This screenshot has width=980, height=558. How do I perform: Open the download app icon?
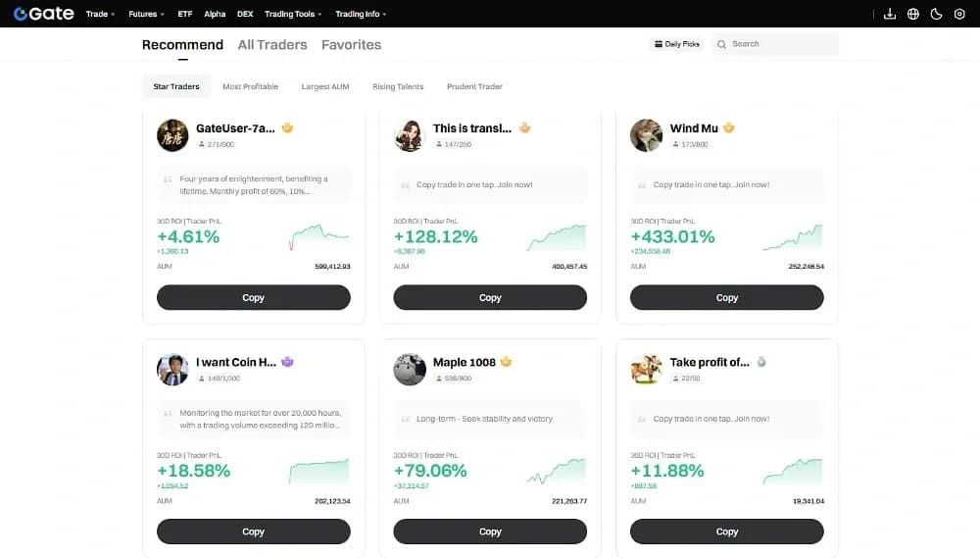click(x=890, y=14)
